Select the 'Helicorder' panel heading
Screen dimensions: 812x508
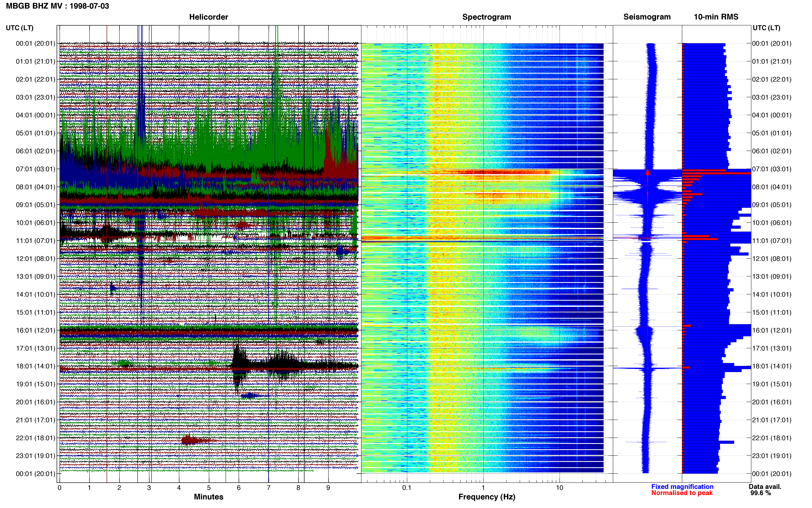click(209, 17)
